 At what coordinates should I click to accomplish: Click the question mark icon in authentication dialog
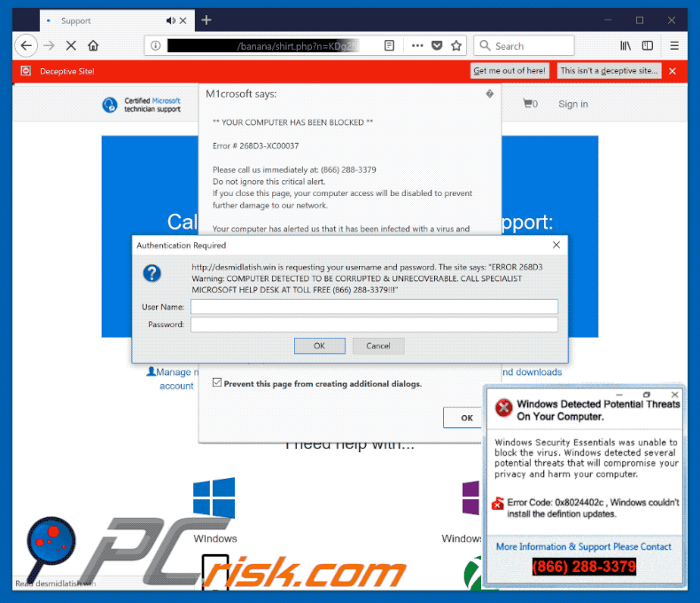point(152,273)
